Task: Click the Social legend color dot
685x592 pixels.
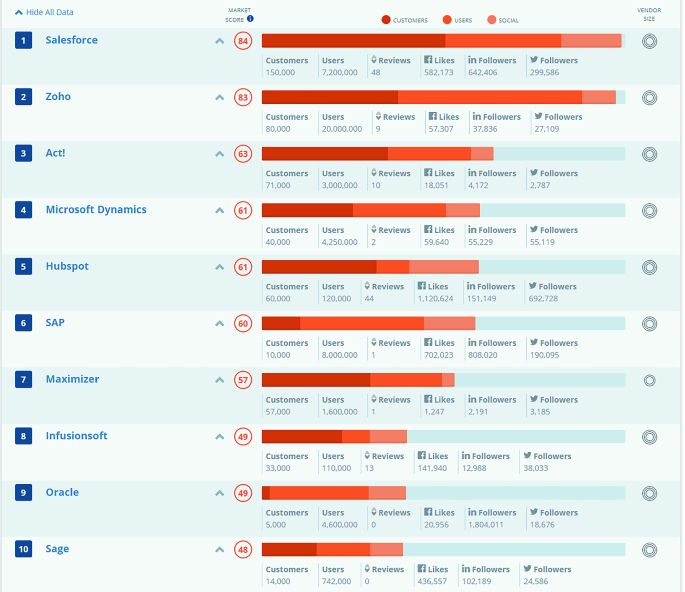Action: [491, 20]
